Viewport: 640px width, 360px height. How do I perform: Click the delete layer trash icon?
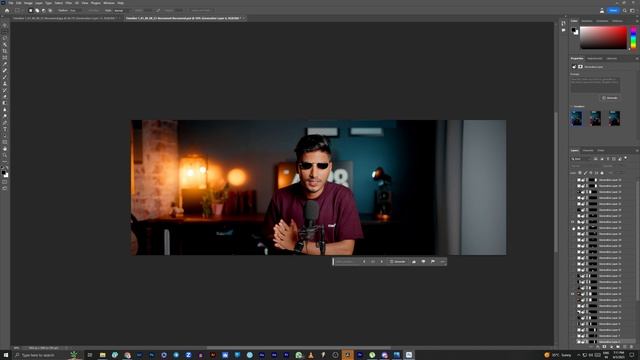(631, 347)
